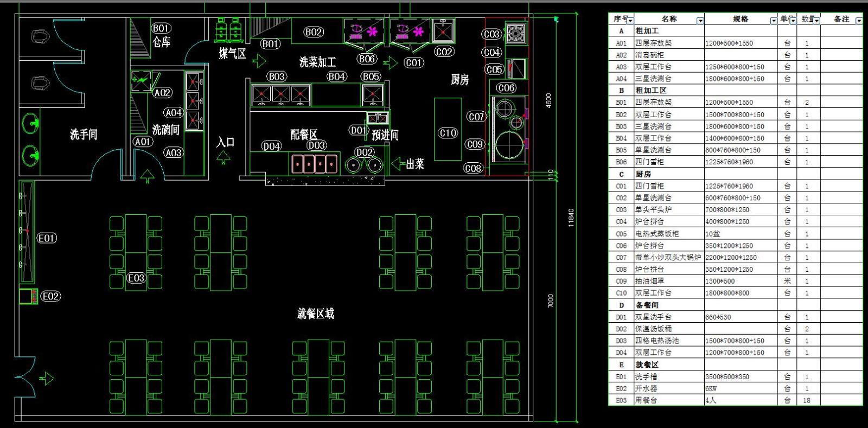Open the 规格 column filter dropdown

click(x=774, y=21)
